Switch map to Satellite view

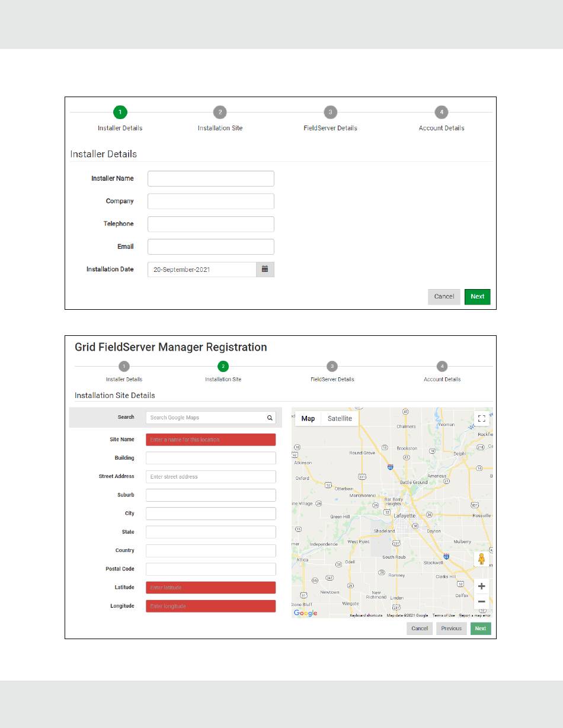point(340,418)
